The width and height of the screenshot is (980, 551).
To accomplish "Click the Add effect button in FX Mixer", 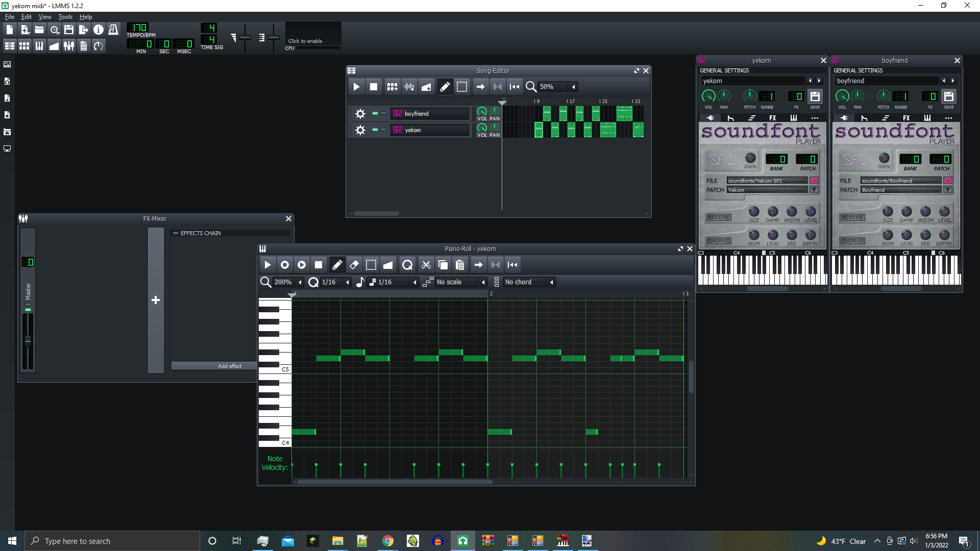I will 230,366.
